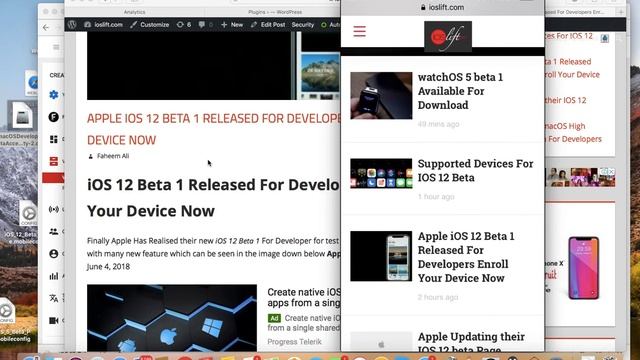
Task: Open Apple Updating their IOS 12 beta Page
Action: point(471,342)
